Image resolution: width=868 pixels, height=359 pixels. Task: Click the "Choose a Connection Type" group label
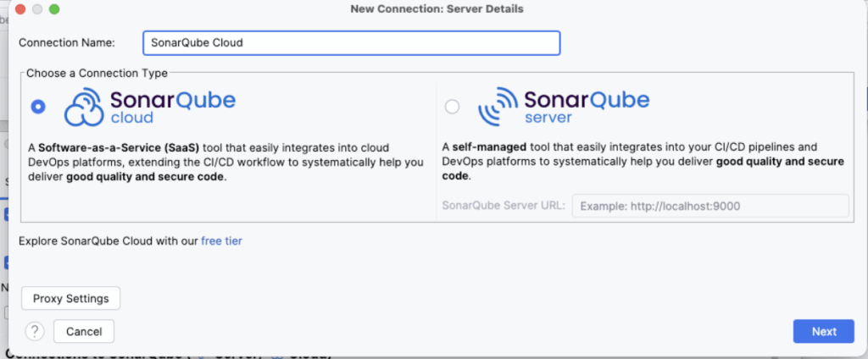click(x=97, y=74)
